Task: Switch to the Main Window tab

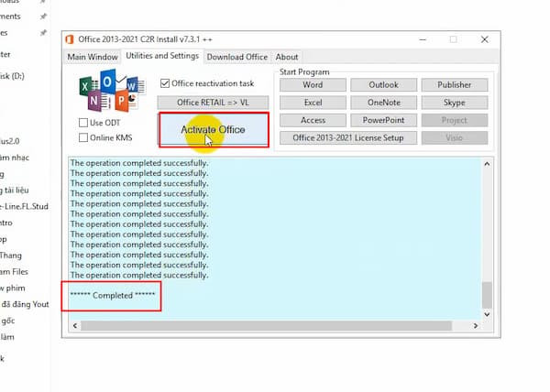Action: (93, 57)
